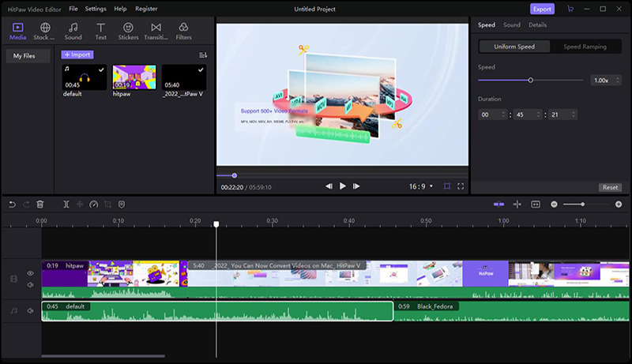Image resolution: width=632 pixels, height=364 pixels.
Task: Open the 16:9 aspect ratio dropdown
Action: [421, 186]
